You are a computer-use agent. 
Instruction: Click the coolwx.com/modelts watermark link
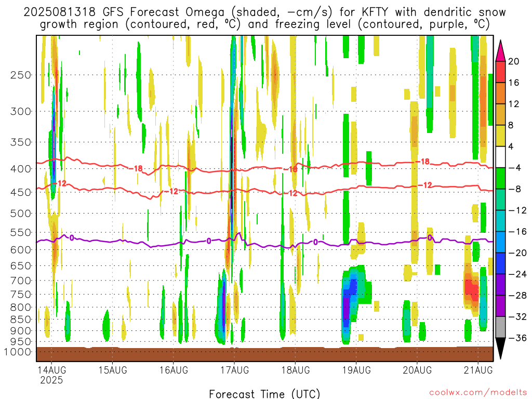[478, 393]
